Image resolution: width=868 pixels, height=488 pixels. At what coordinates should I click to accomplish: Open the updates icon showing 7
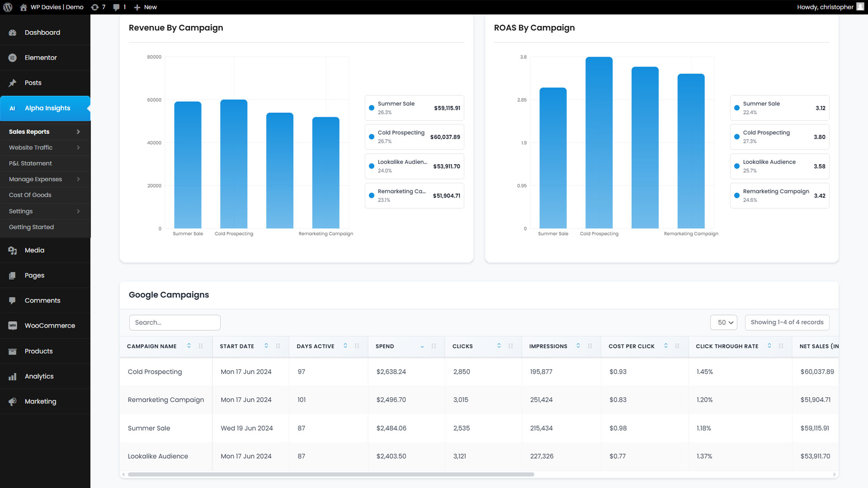[95, 7]
